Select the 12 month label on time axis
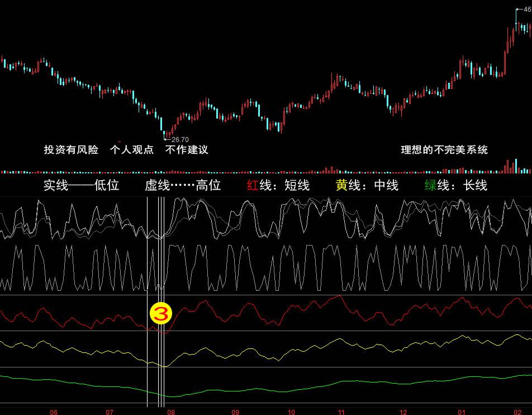532x415 pixels. pos(403,412)
